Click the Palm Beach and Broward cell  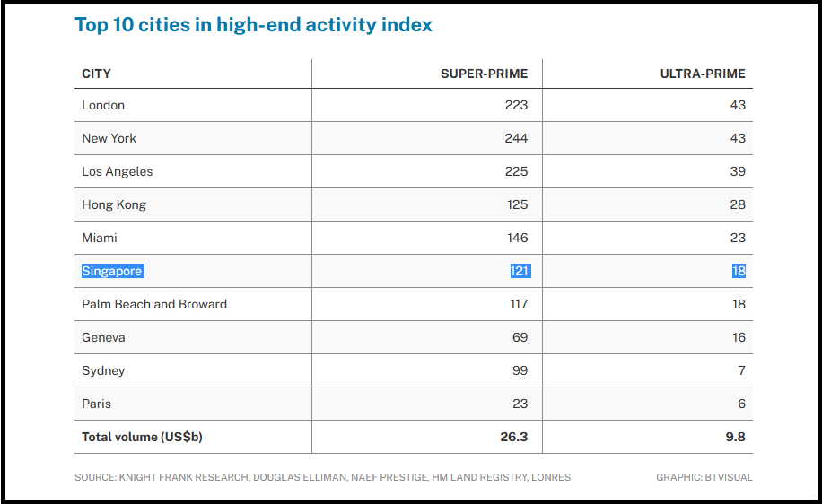coord(154,304)
